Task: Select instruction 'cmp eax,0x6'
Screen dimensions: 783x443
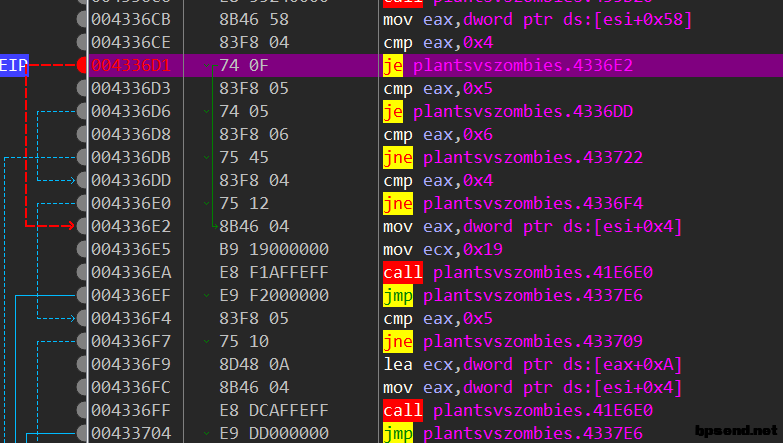Action: click(438, 134)
